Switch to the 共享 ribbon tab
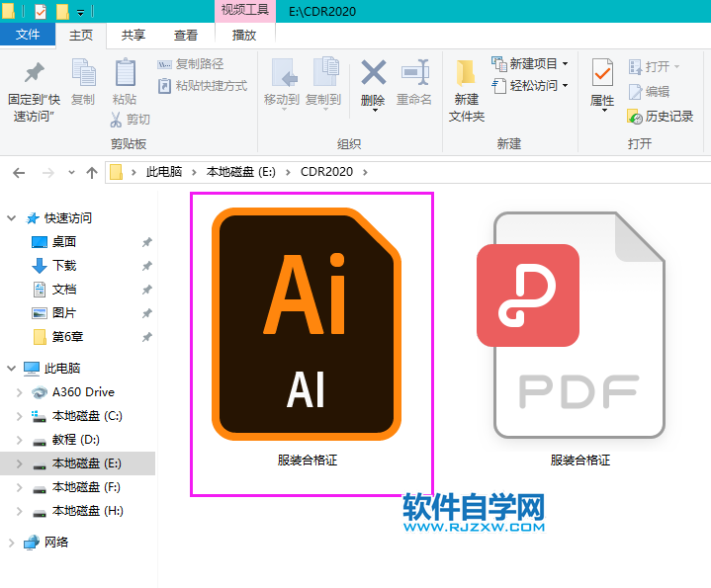The width and height of the screenshot is (711, 588). point(133,35)
